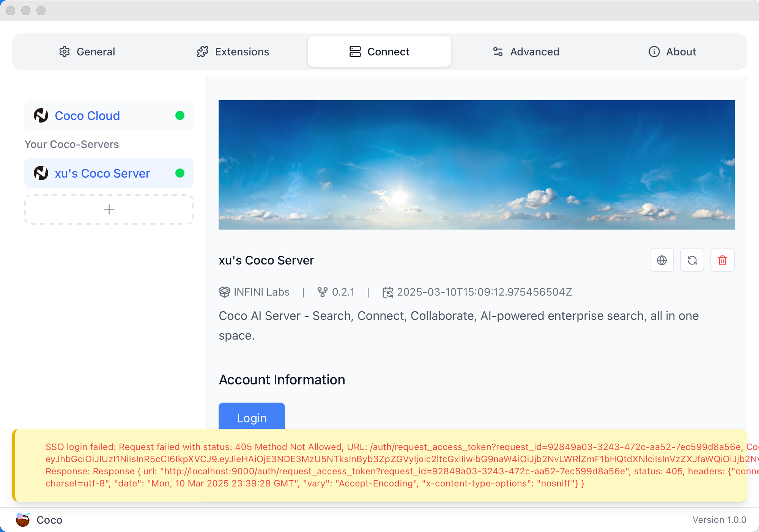Click green status dot on Coco Cloud
Image resolution: width=759 pixels, height=532 pixels.
(x=180, y=115)
